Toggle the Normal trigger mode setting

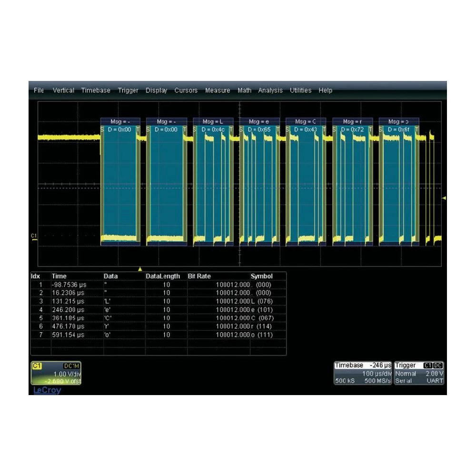click(x=405, y=373)
